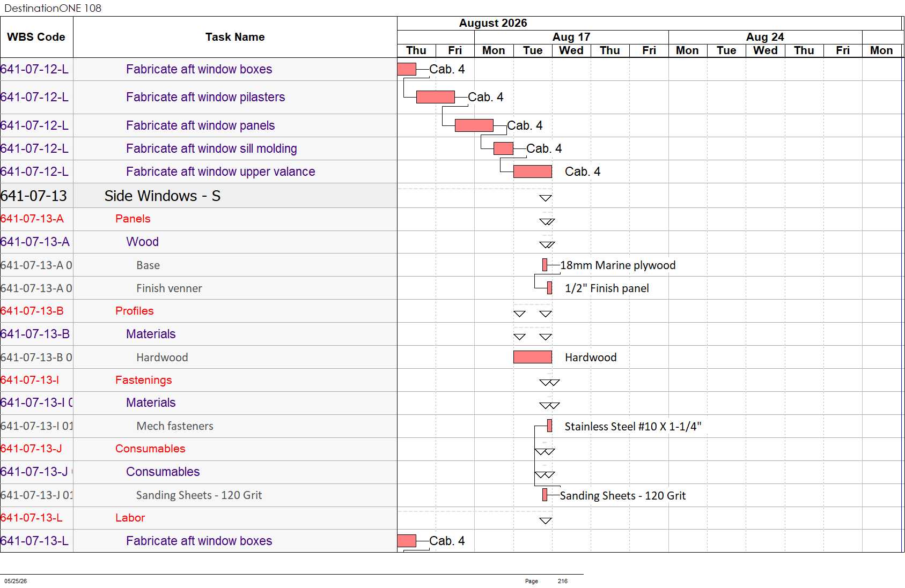Image resolution: width=905 pixels, height=588 pixels.
Task: Select task Fabricate aft window sill molding
Action: (211, 148)
